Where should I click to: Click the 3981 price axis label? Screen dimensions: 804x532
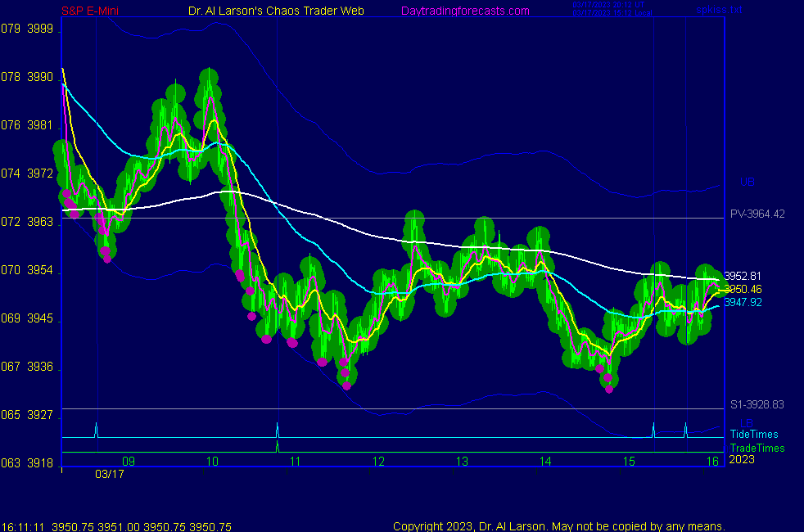(40, 125)
